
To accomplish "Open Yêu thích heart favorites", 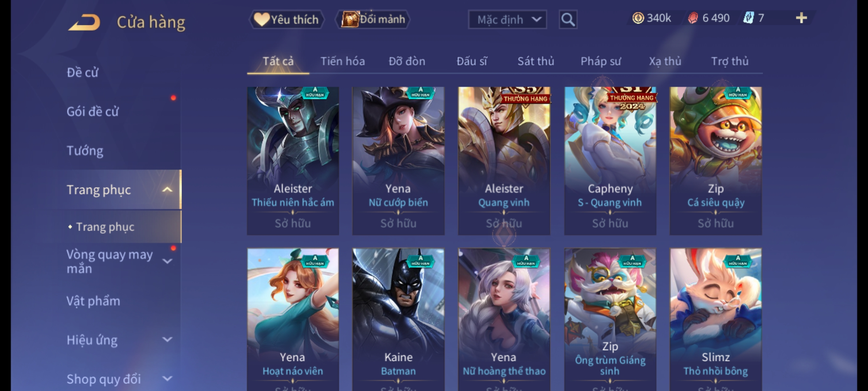I will click(286, 20).
